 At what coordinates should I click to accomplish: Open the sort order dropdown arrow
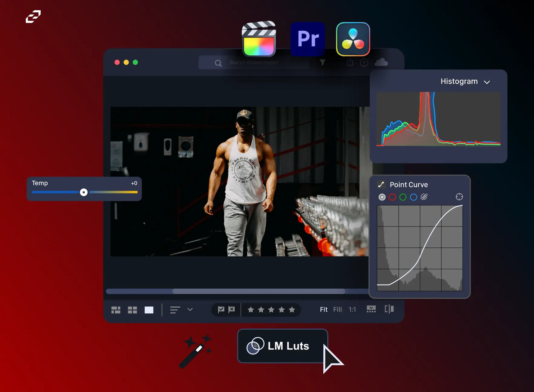[x=190, y=309]
